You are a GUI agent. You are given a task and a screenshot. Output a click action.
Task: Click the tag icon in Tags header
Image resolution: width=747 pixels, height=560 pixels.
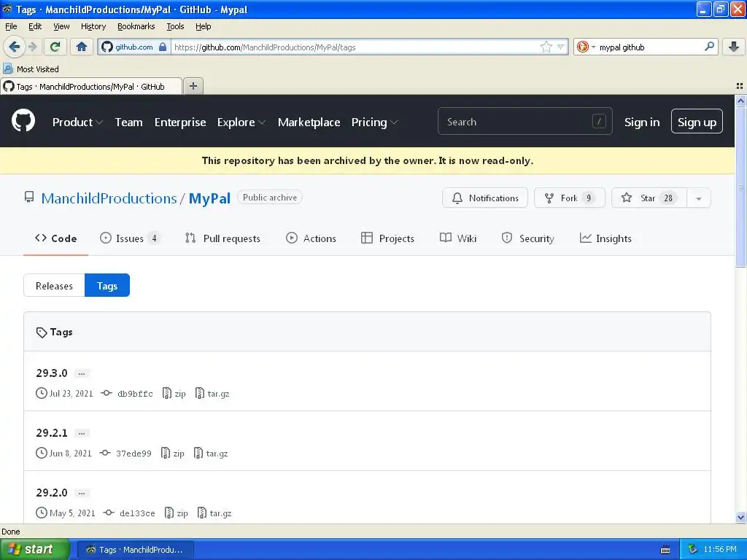pos(42,332)
